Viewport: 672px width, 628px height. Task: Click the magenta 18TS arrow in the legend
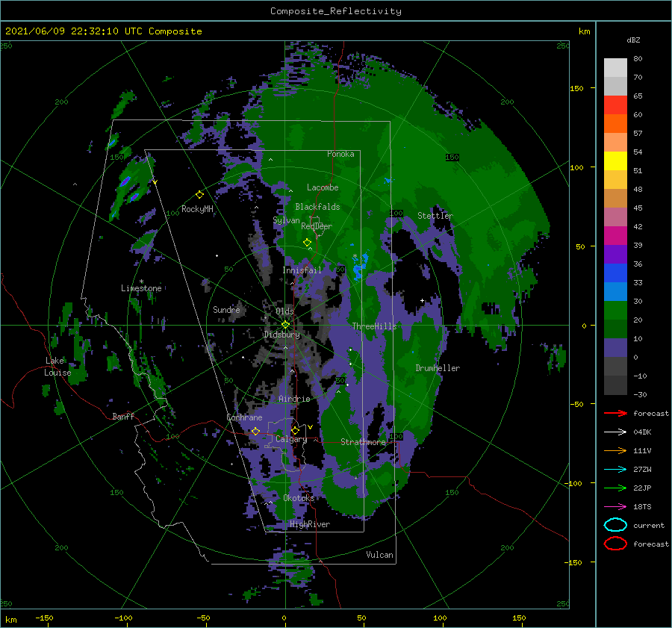click(615, 507)
